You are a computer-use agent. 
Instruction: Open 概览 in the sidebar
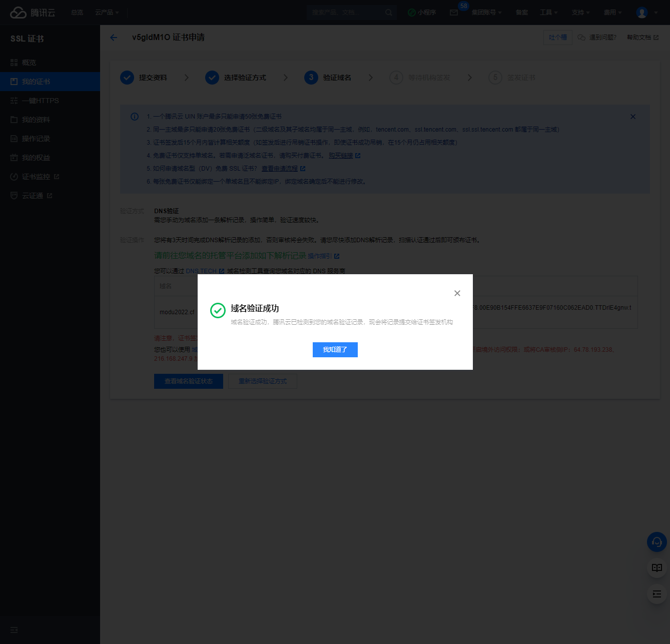click(50, 63)
